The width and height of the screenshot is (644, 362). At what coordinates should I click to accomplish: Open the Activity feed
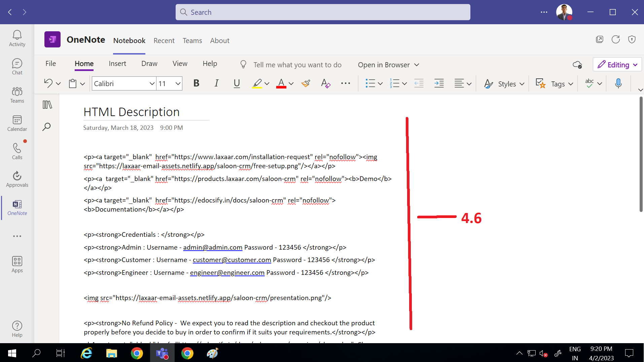pyautogui.click(x=17, y=38)
